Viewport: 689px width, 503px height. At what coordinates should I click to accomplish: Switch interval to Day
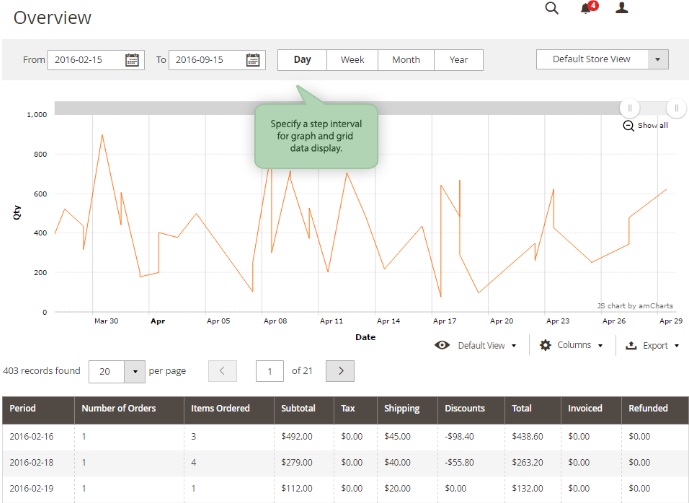coord(302,60)
